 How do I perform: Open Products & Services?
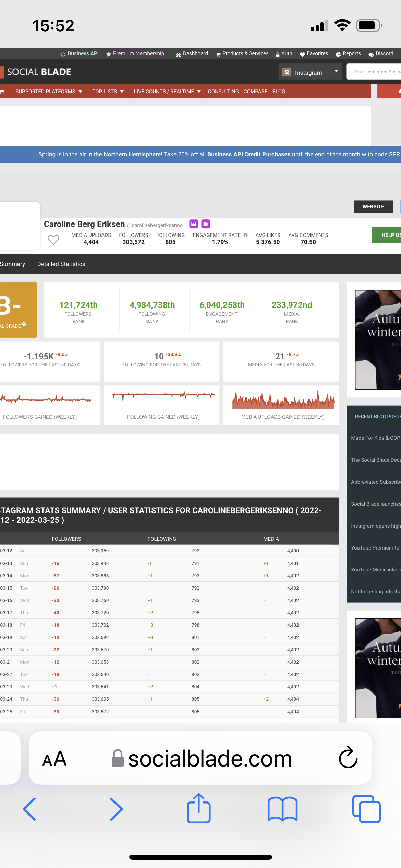tap(242, 53)
